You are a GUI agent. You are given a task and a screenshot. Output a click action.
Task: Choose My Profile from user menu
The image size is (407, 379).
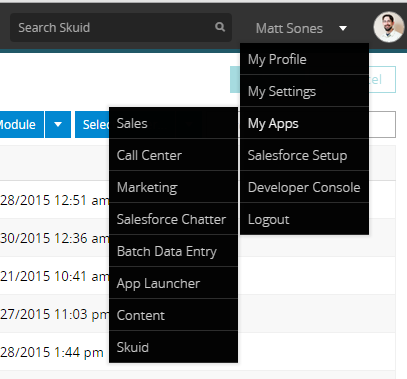[304, 59]
